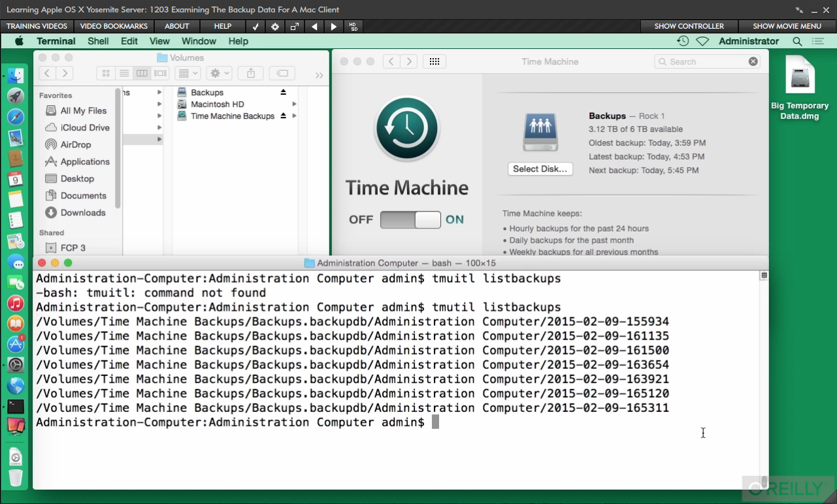The height and width of the screenshot is (504, 837).
Task: Click Finder Edit Tags toolbar icon
Action: click(282, 74)
